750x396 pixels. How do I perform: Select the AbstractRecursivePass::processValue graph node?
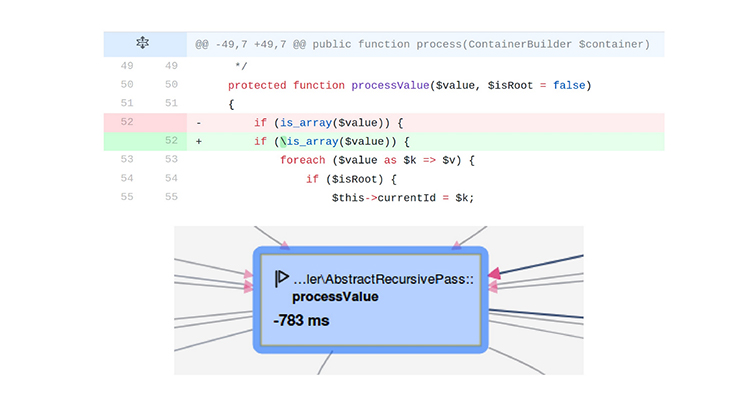click(x=371, y=300)
